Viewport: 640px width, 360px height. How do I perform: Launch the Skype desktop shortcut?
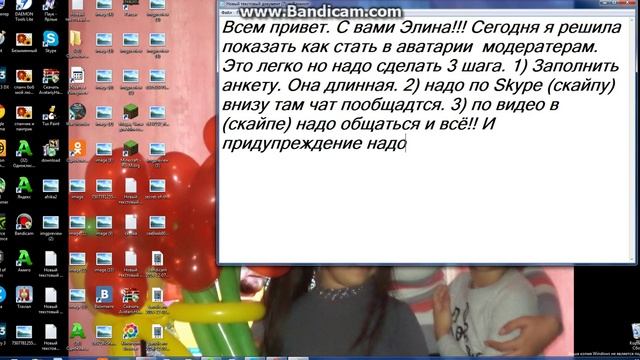pos(51,42)
